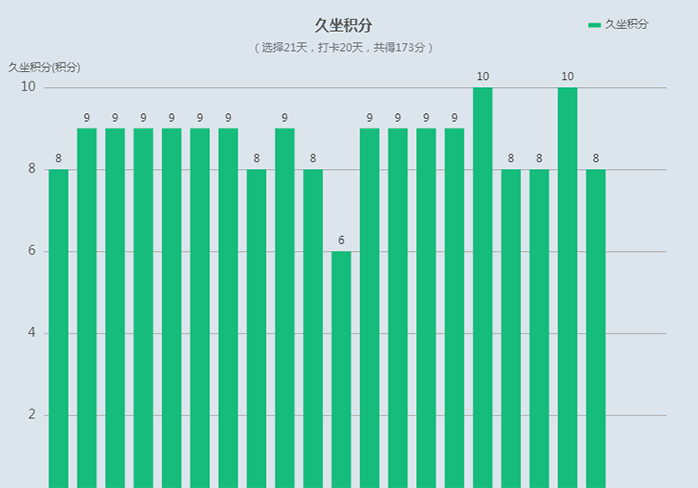
Task: Click the bar just after the shortest bar
Action: pos(369,308)
